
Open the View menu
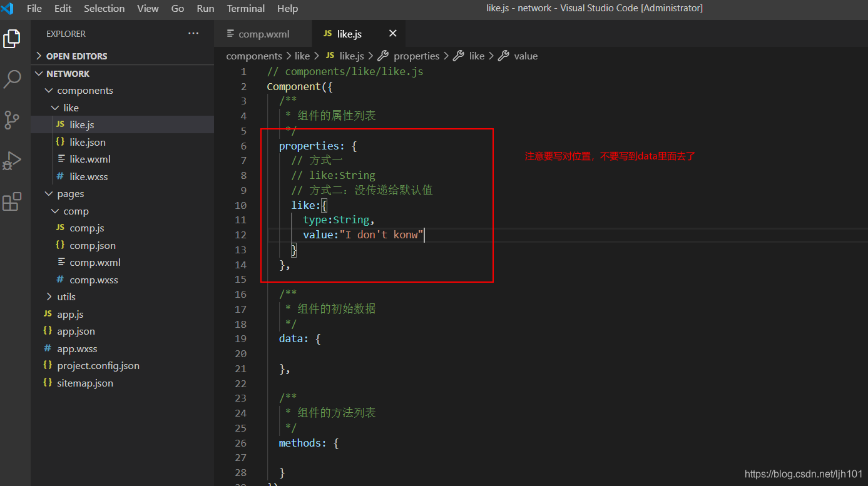point(148,8)
